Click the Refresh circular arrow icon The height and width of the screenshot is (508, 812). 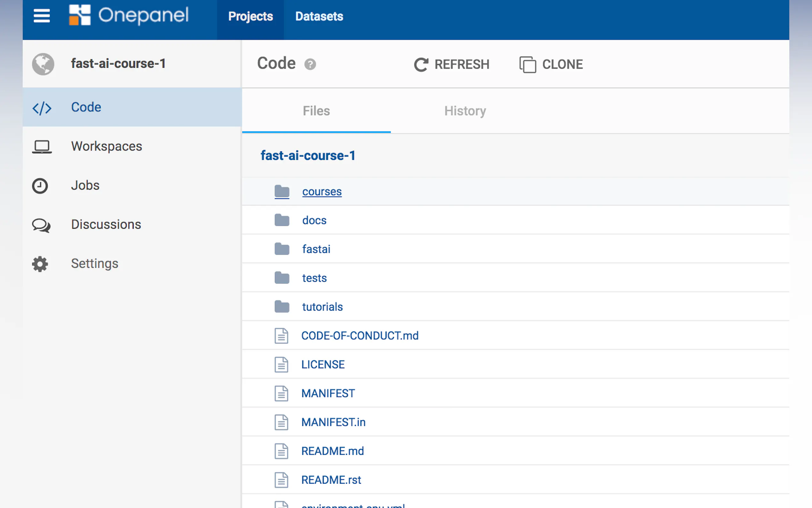pos(421,64)
